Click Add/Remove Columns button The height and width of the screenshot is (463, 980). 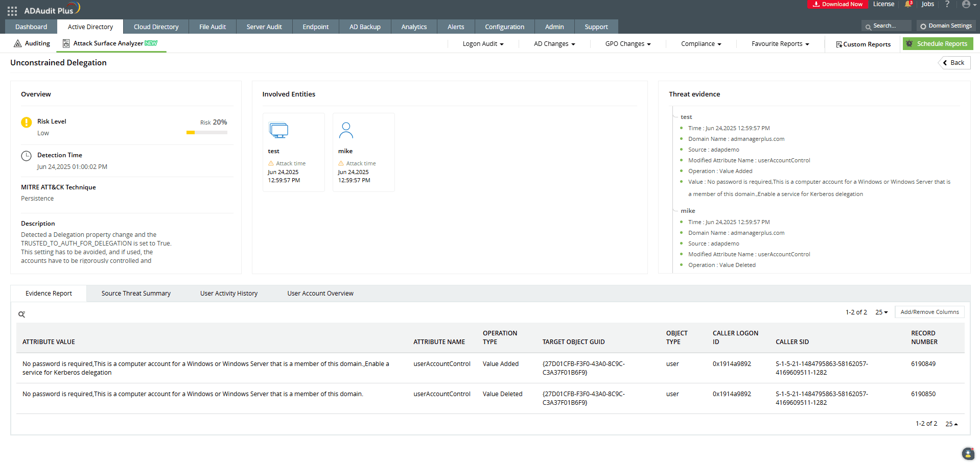[929, 312]
